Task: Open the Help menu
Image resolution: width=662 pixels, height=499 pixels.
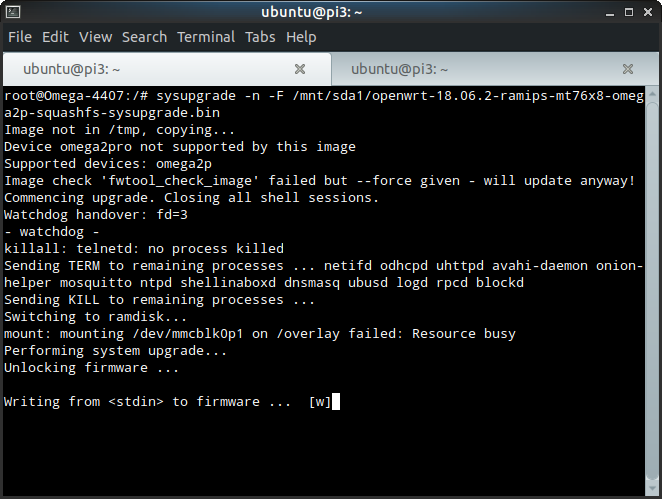Action: coord(301,37)
